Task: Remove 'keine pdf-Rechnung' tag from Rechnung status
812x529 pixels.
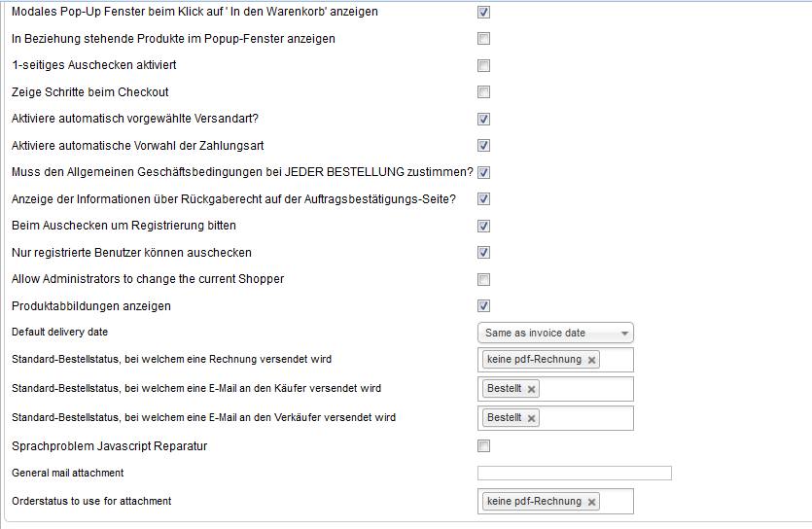Action: [592, 360]
